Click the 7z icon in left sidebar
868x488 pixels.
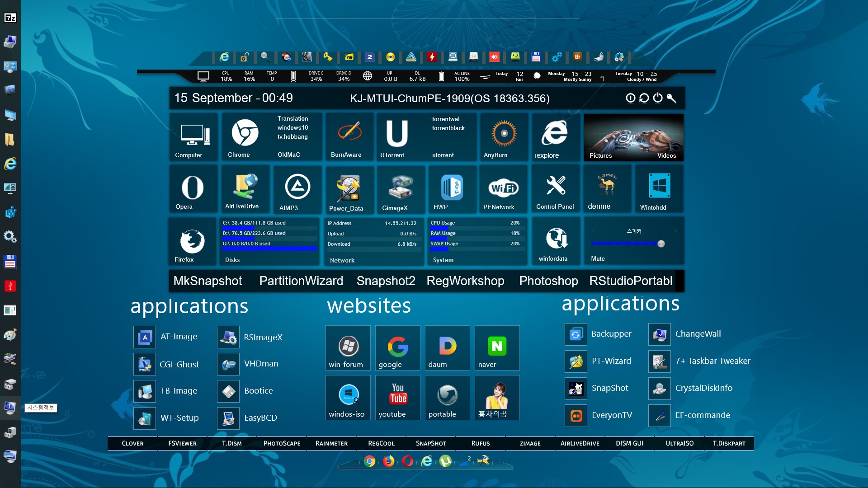10,18
